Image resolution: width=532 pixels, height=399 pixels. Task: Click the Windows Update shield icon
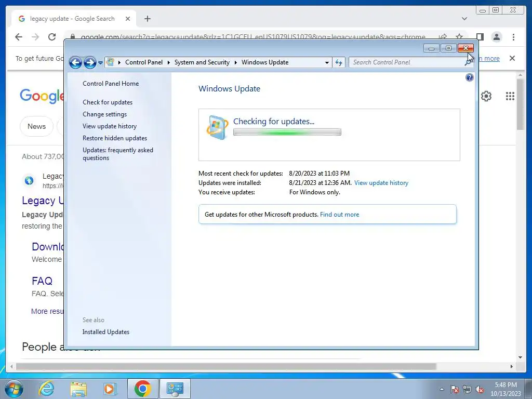click(x=217, y=127)
